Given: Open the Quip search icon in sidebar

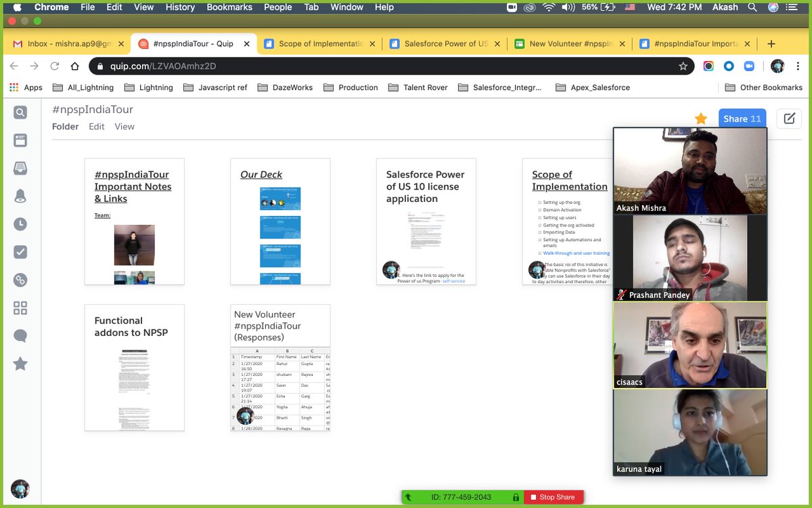Looking at the screenshot, I should click(20, 112).
